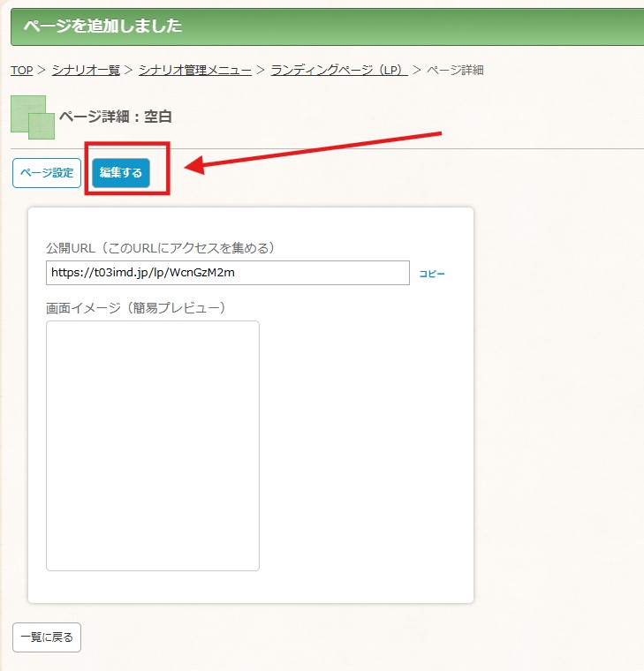This screenshot has height=671, width=644.
Task: Open the ページ設定 page settings button
Action: pos(47,173)
